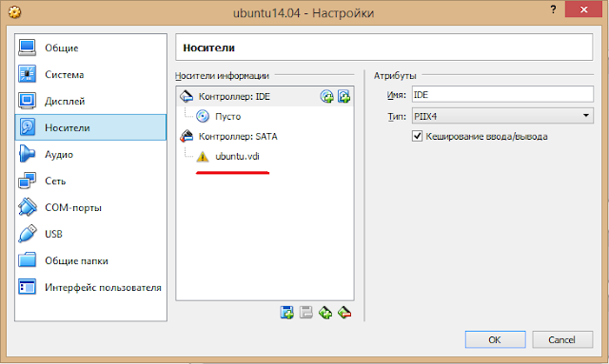Click the Аудио speaker icon
The width and height of the screenshot is (609, 364).
coord(28,154)
